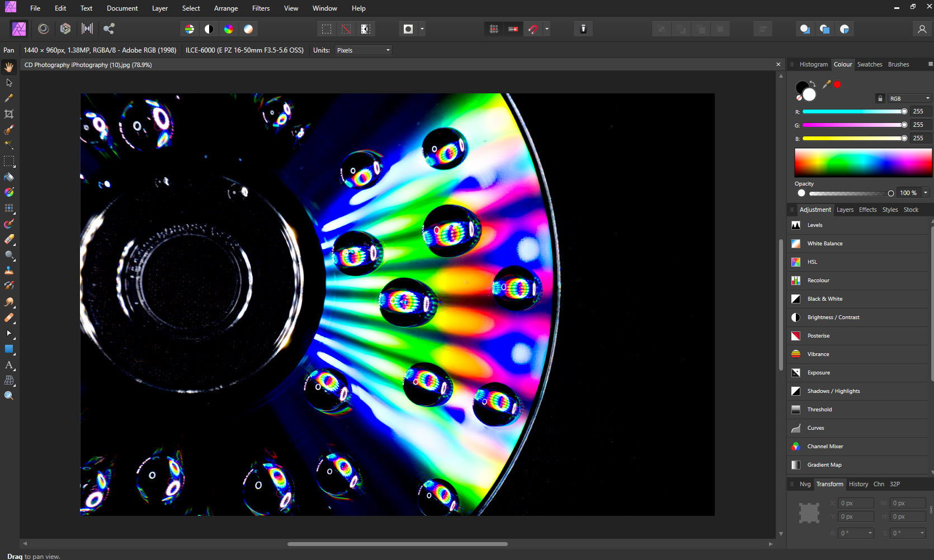This screenshot has width=934, height=560.
Task: Select the Mesh Warp tool
Action: [x=9, y=380]
